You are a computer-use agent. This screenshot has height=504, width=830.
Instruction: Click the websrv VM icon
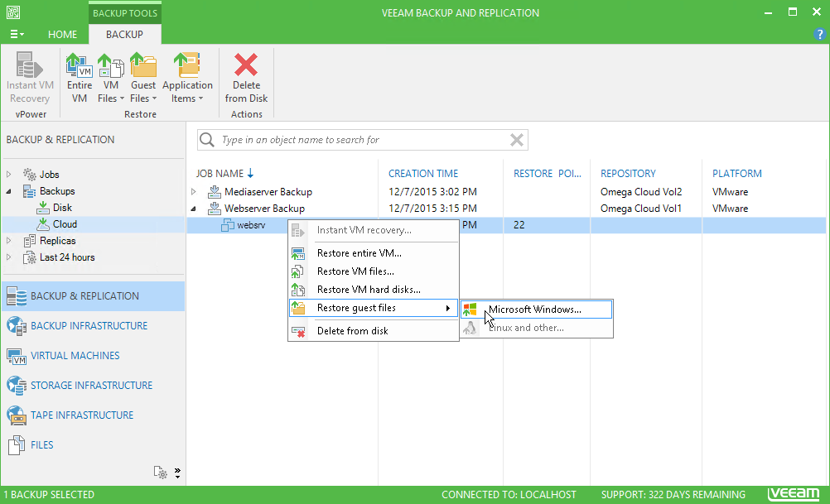(228, 225)
